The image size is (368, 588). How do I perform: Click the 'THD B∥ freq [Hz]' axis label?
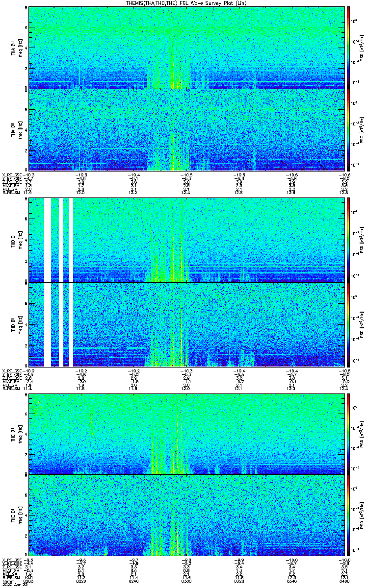pos(16,324)
